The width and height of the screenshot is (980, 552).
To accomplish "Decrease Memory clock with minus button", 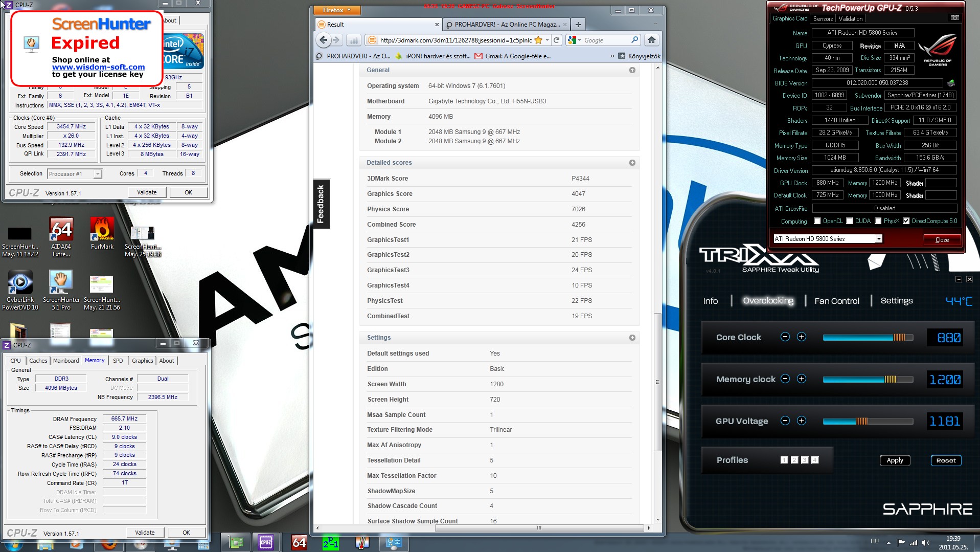I will 785,379.
